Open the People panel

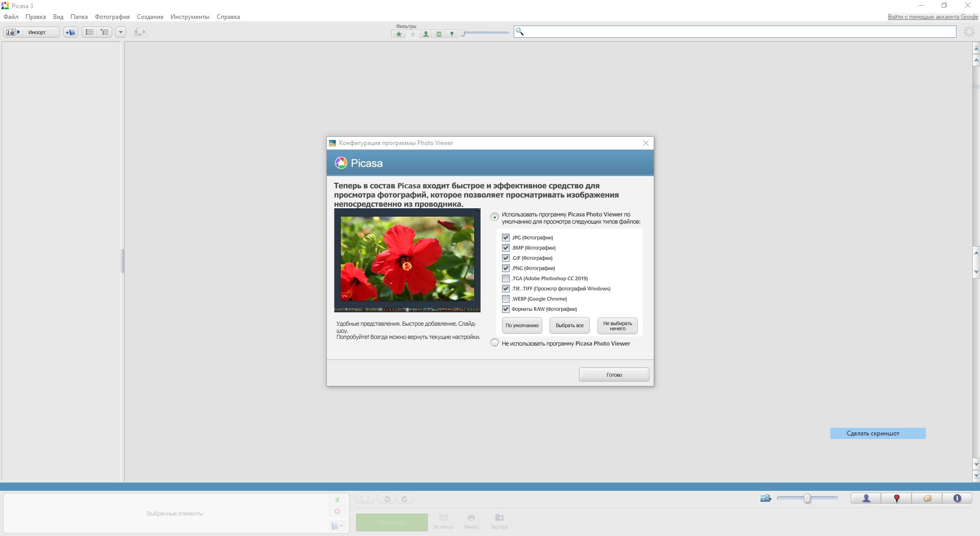866,498
